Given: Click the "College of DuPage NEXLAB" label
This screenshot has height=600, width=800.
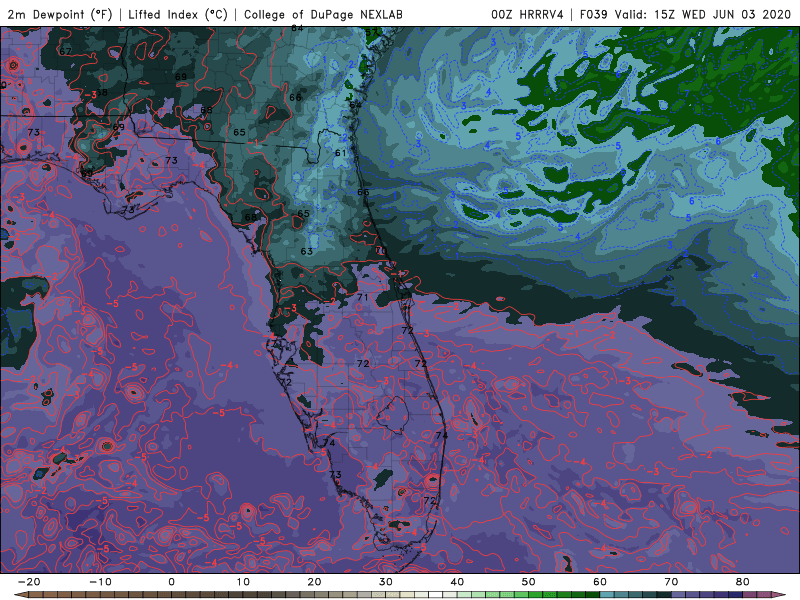Looking at the screenshot, I should point(323,14).
